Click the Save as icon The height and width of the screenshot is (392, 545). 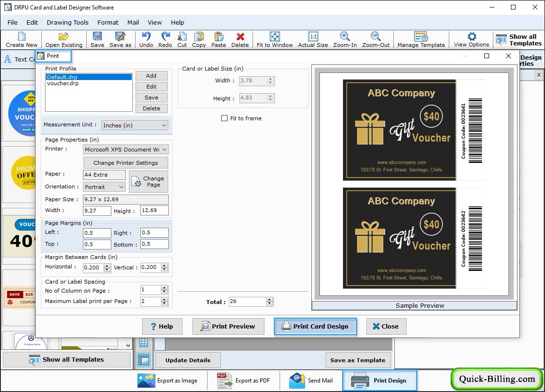point(120,40)
